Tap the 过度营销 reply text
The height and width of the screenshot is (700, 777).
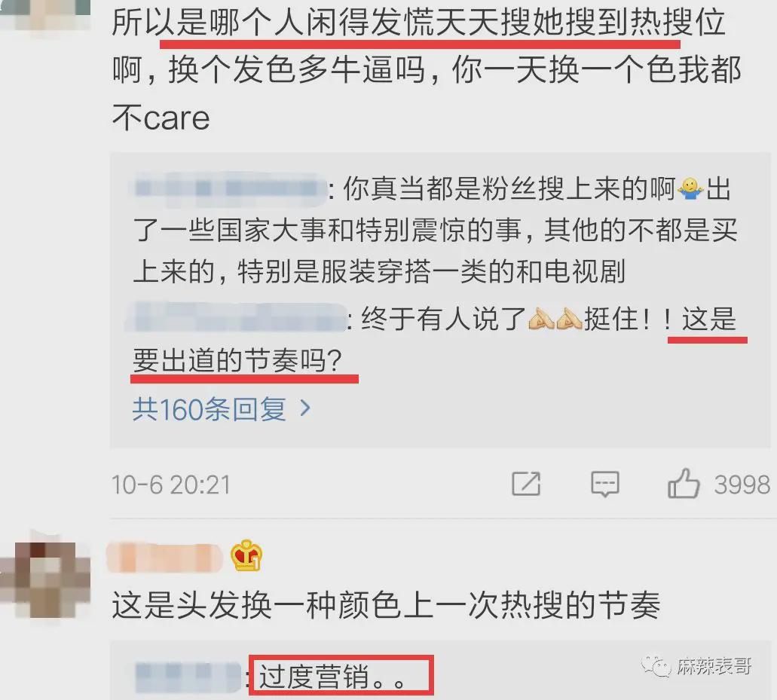(332, 677)
